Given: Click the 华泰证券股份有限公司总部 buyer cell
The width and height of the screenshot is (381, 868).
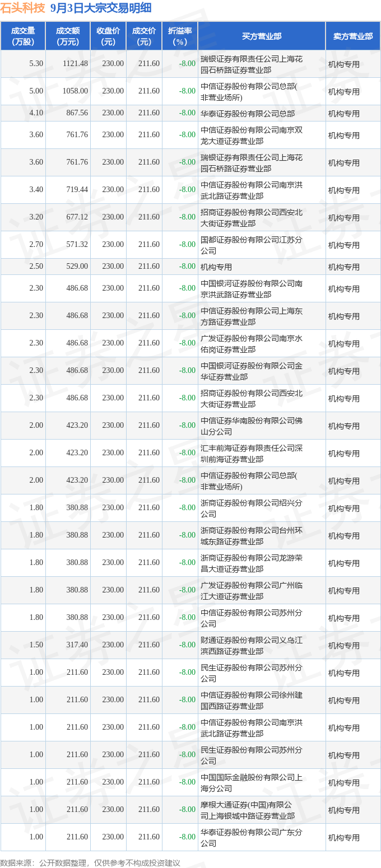Looking at the screenshot, I should coord(248,113).
